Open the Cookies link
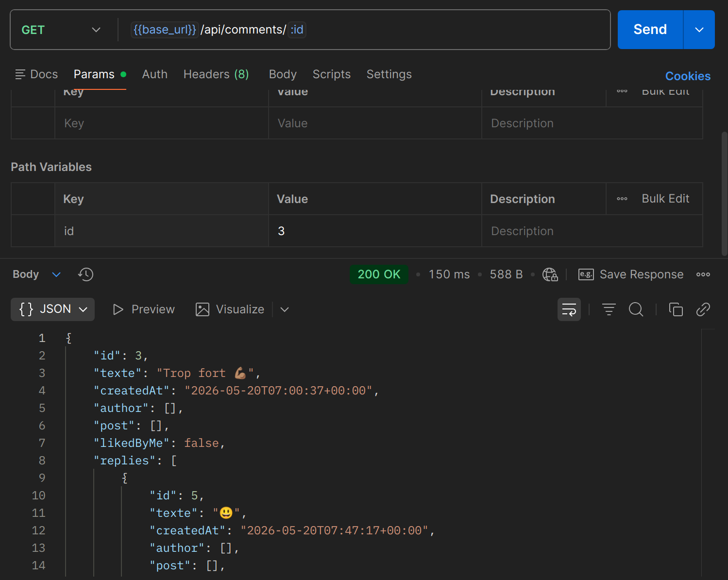Viewport: 728px width, 580px height. coord(688,76)
